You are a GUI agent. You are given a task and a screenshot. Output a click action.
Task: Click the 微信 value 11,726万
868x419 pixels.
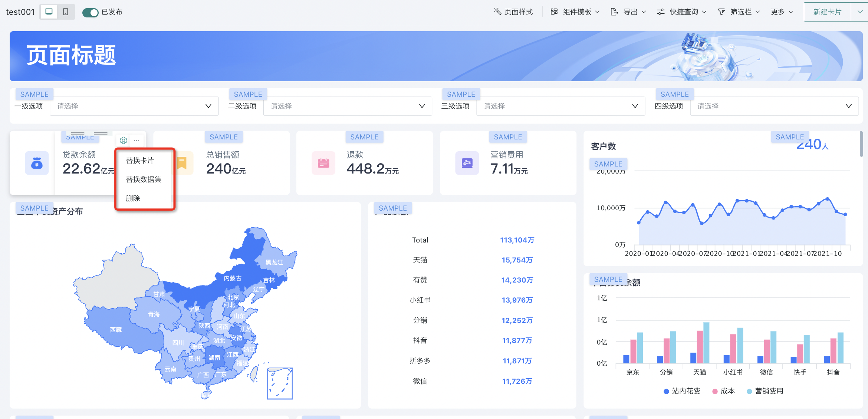click(x=517, y=381)
